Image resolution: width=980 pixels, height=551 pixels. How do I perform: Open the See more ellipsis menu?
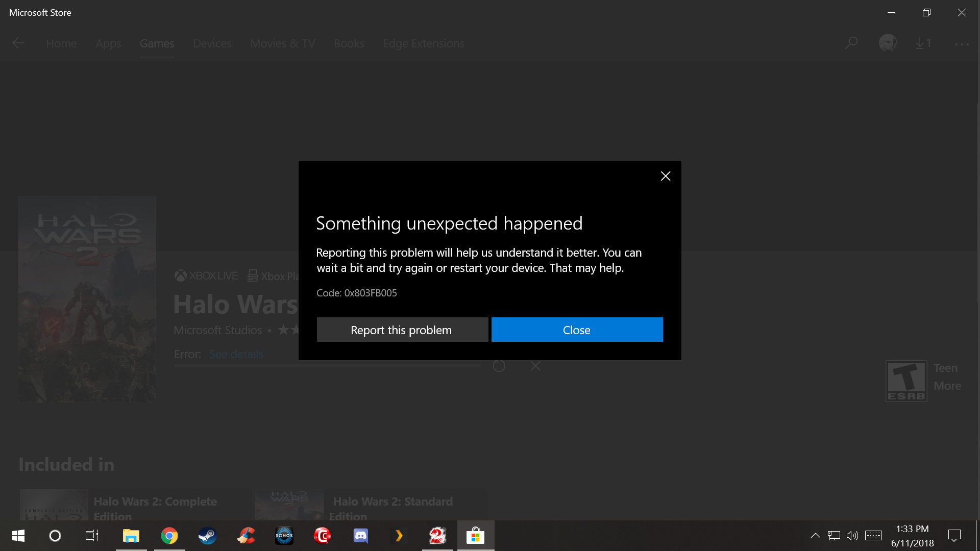click(962, 44)
